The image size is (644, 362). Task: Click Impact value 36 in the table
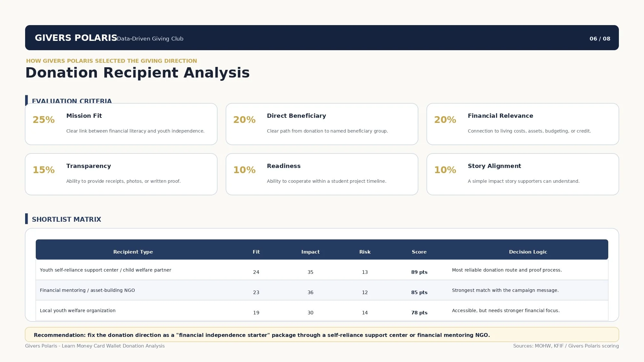[x=310, y=292]
